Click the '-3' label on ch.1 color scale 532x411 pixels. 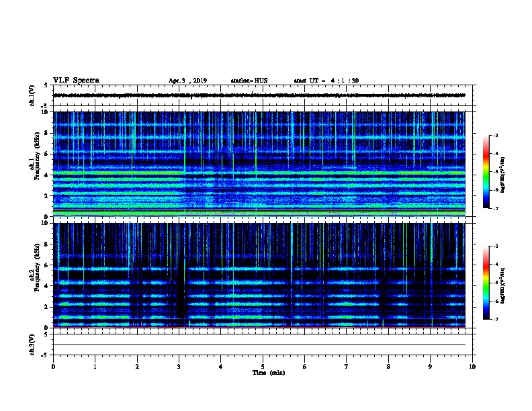pyautogui.click(x=496, y=136)
